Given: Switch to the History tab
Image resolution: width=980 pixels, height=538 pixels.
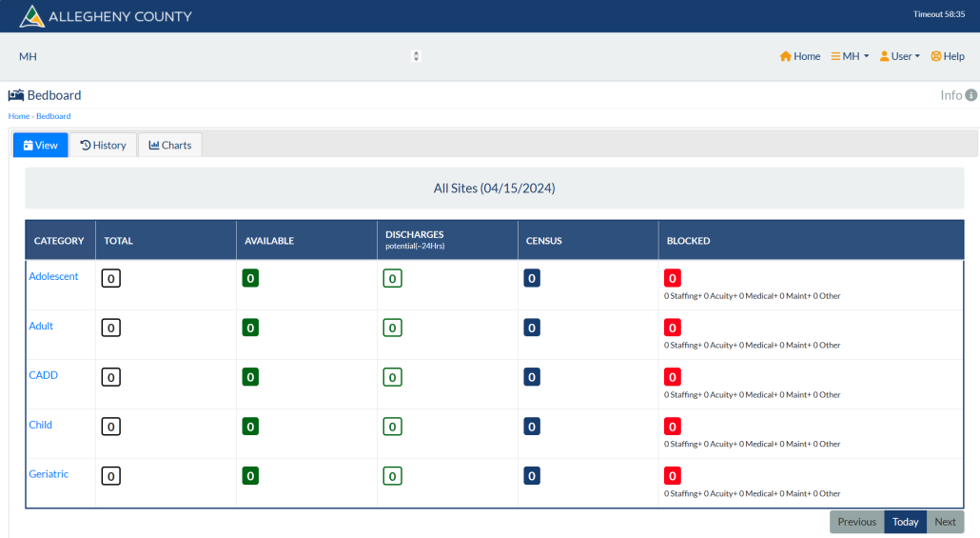Looking at the screenshot, I should (103, 145).
